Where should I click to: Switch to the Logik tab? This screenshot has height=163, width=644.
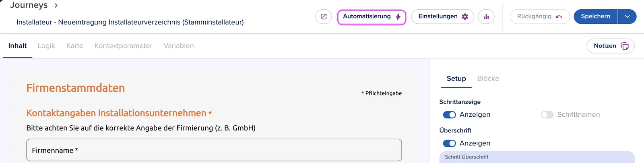click(46, 46)
